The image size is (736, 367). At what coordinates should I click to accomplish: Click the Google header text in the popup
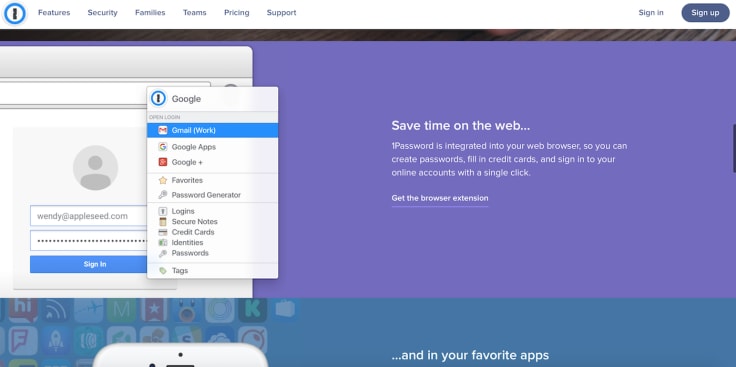[186, 99]
